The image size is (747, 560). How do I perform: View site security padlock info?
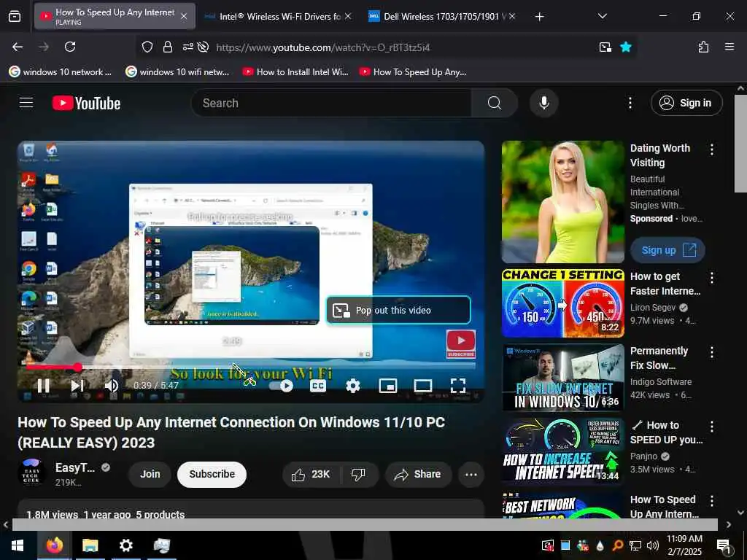(x=167, y=47)
